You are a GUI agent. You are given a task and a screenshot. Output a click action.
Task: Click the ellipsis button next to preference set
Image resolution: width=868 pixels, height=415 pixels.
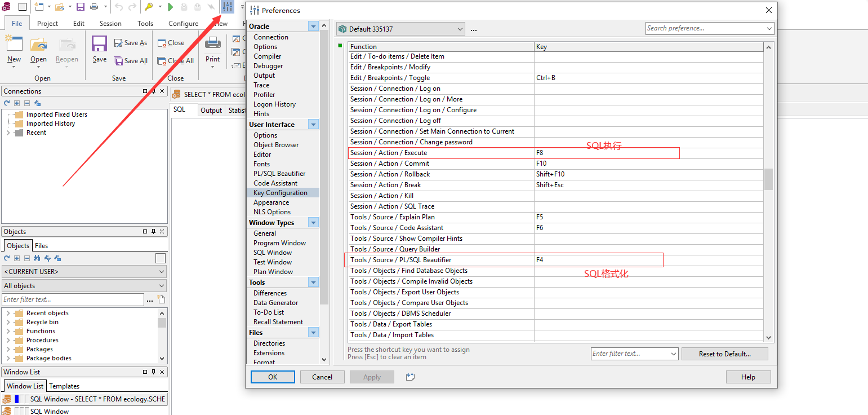(474, 29)
